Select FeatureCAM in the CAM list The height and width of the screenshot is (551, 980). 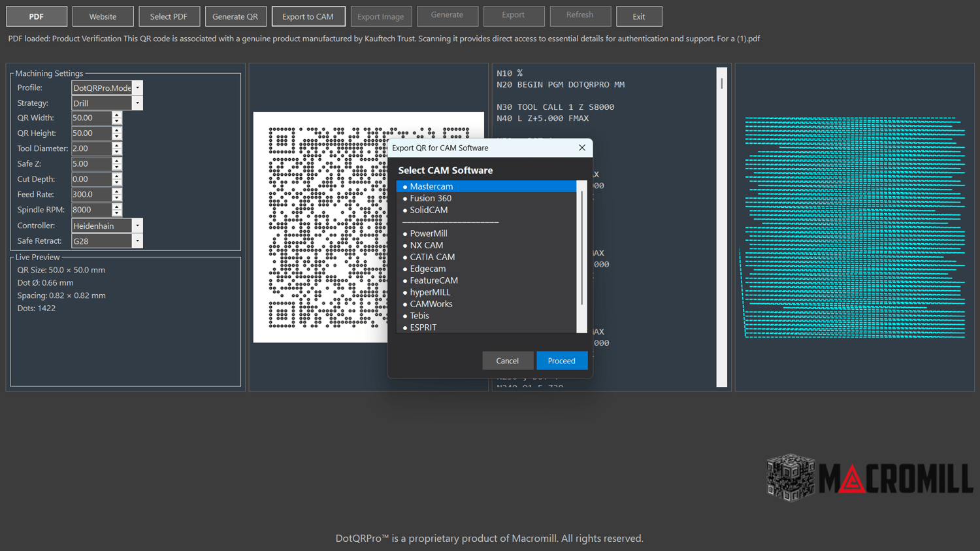click(486, 280)
